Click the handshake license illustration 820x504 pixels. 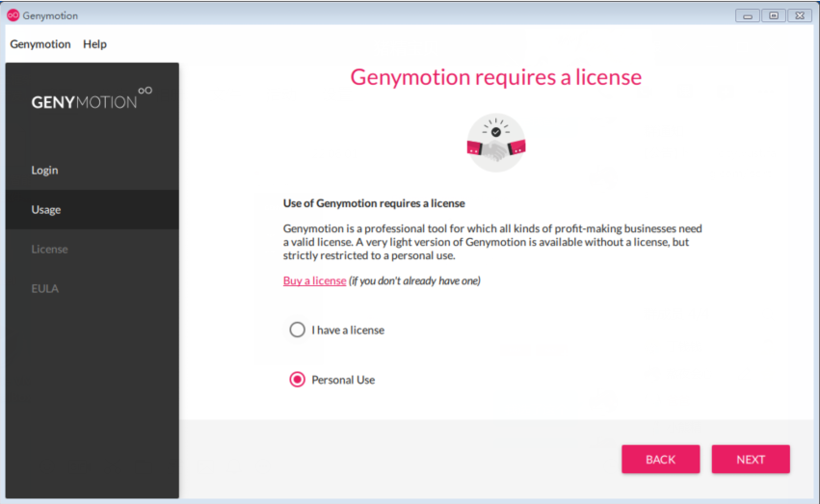(x=496, y=143)
